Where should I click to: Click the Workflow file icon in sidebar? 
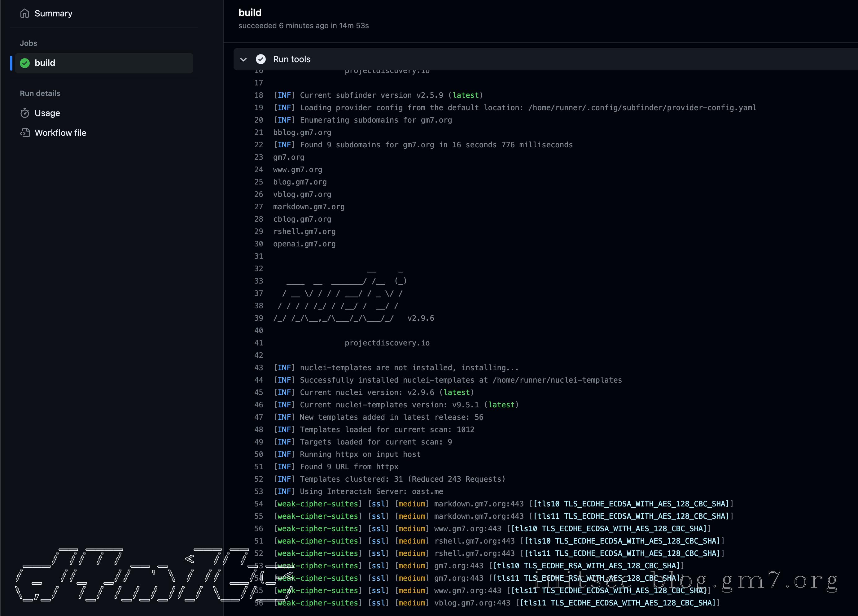click(x=24, y=133)
